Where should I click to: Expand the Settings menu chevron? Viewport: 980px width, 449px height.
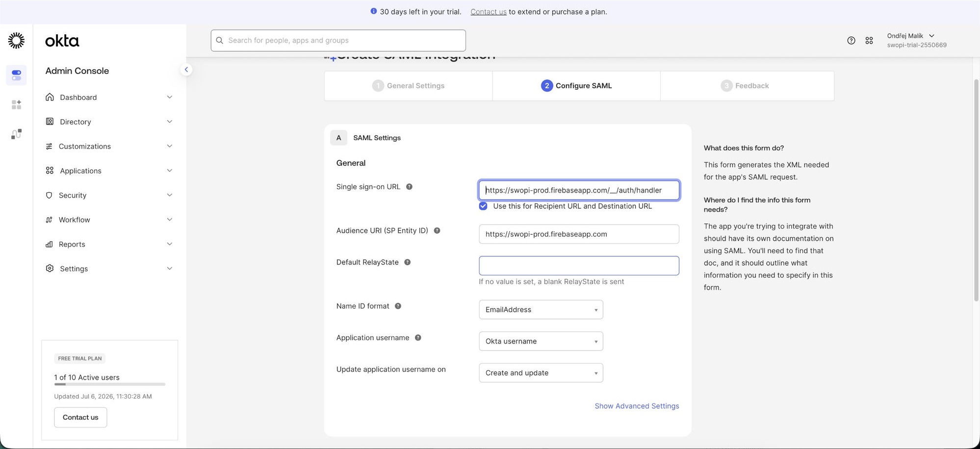click(170, 269)
